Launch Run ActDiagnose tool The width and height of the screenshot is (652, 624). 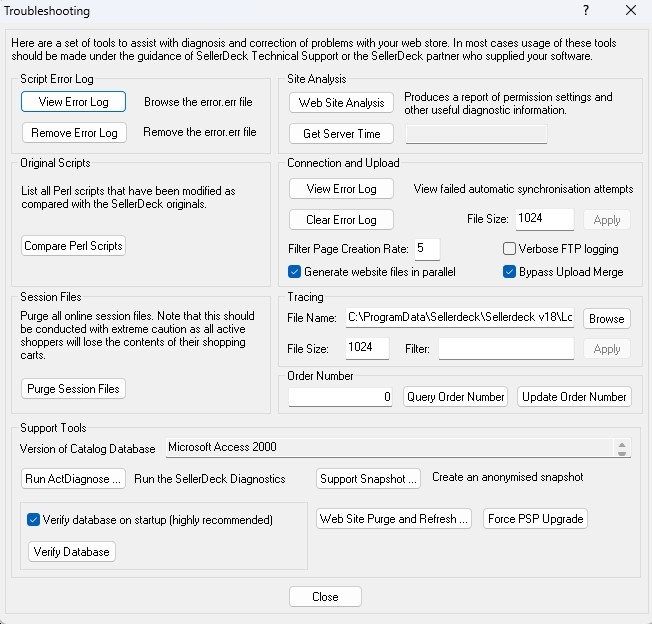coord(74,479)
